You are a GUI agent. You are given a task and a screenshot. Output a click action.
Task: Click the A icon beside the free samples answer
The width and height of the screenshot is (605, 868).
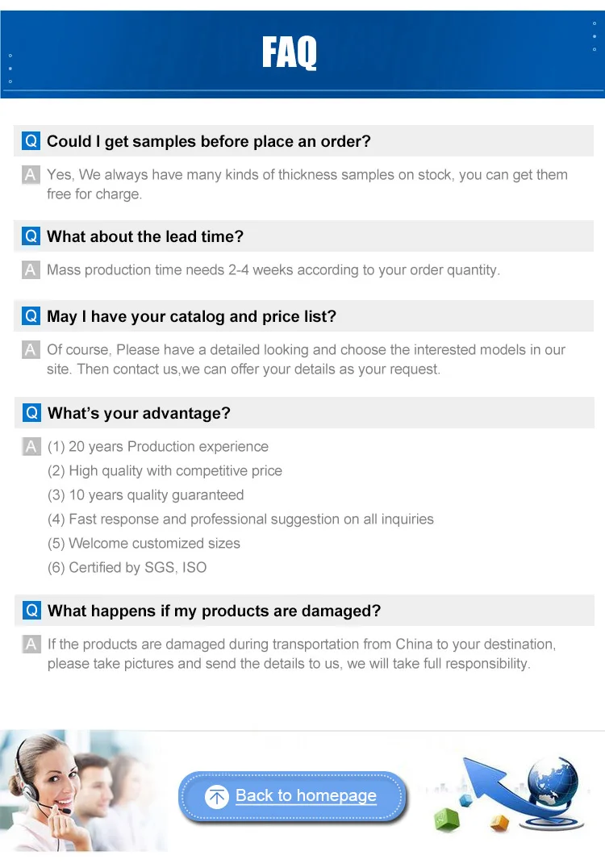coord(31,175)
